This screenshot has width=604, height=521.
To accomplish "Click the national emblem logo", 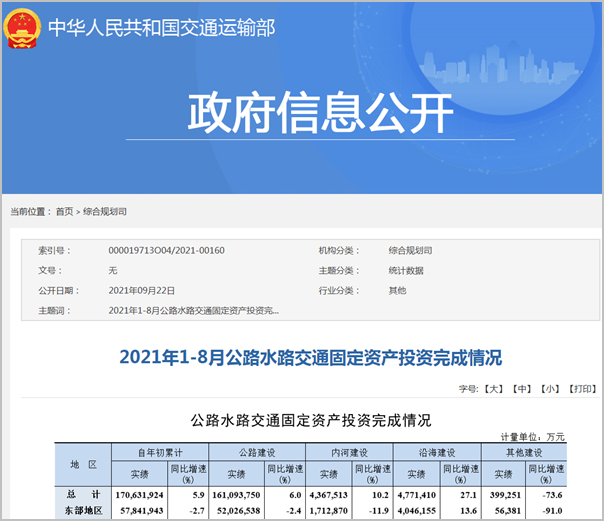I will (x=24, y=29).
